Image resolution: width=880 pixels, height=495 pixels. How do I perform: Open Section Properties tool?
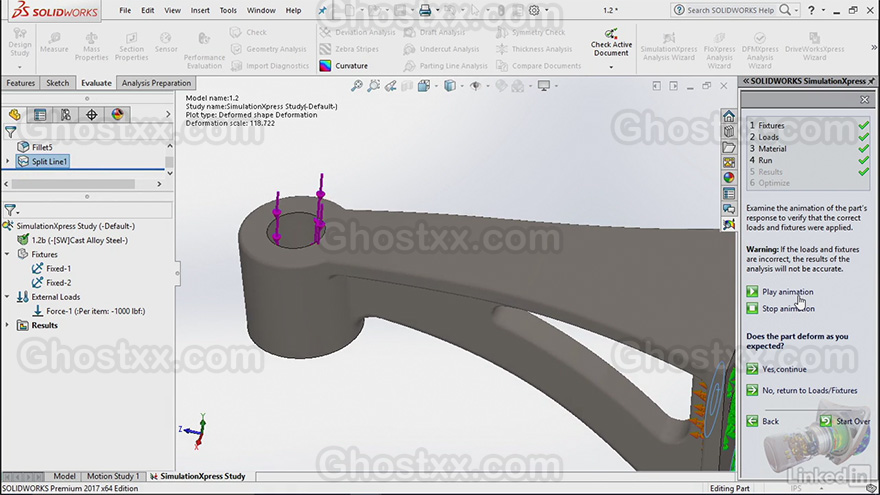[131, 46]
